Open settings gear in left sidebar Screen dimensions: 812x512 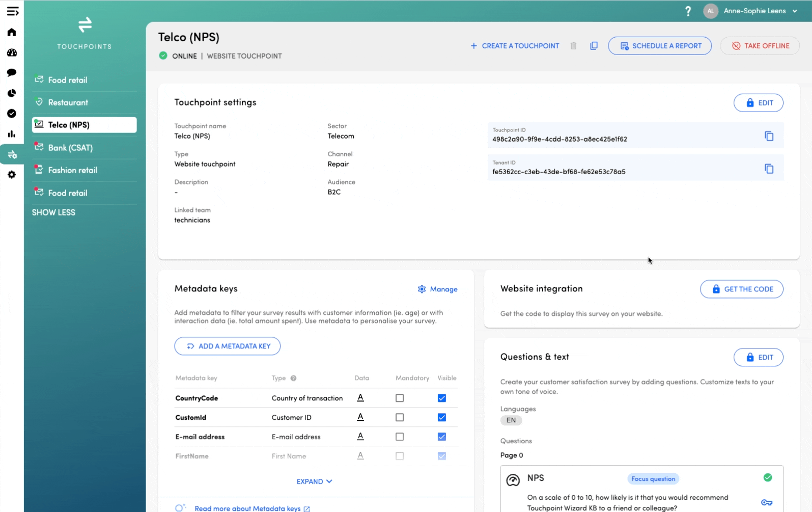[x=12, y=175]
